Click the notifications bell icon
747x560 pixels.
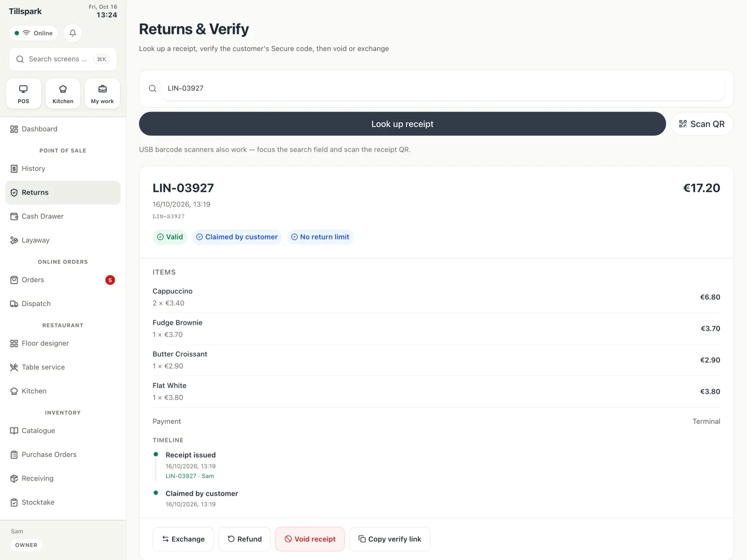73,33
